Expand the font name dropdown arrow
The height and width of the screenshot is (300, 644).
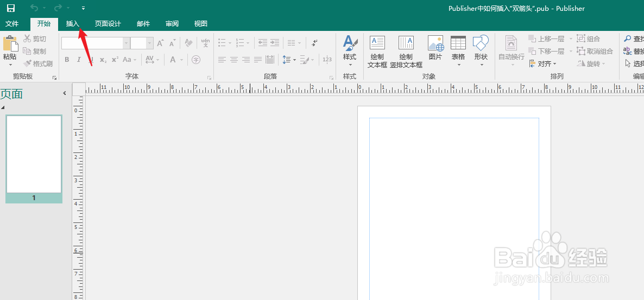(x=127, y=43)
